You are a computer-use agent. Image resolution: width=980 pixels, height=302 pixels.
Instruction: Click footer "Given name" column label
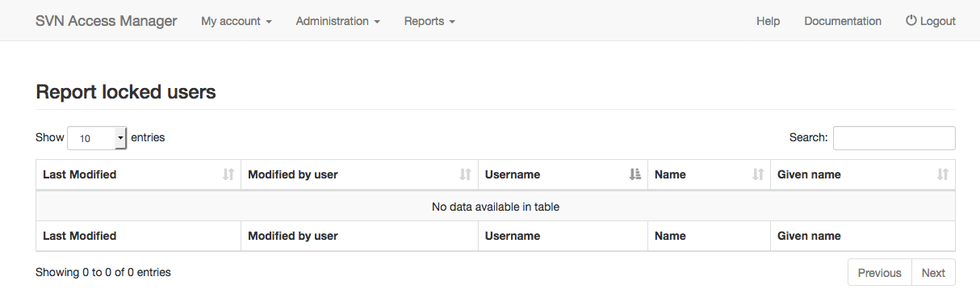(x=809, y=236)
